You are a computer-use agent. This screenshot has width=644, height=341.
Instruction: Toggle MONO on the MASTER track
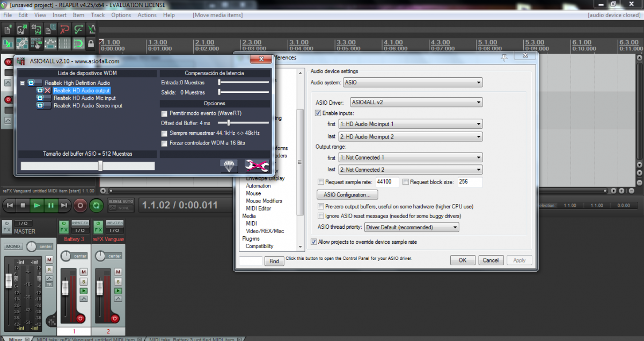pyautogui.click(x=13, y=246)
